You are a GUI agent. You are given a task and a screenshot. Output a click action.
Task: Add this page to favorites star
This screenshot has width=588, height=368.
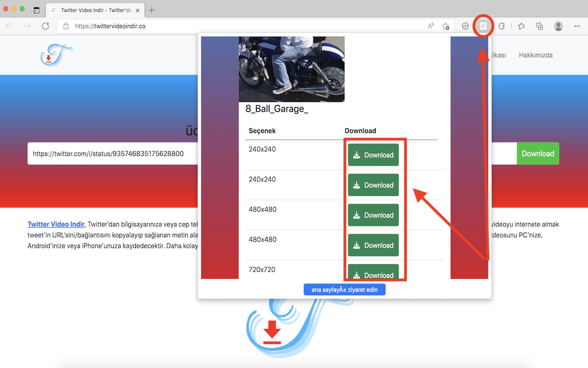coord(446,26)
